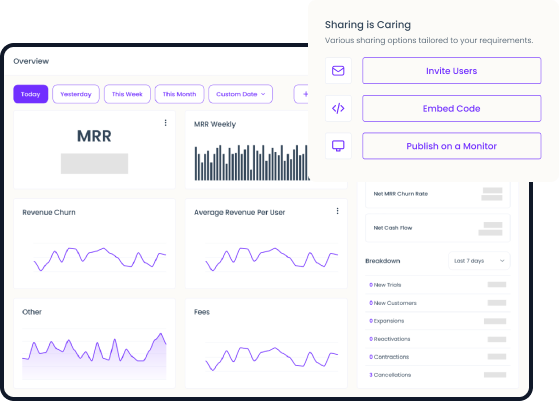The image size is (559, 401).
Task: Click the New Customers breakdown row
Action: pyautogui.click(x=438, y=303)
